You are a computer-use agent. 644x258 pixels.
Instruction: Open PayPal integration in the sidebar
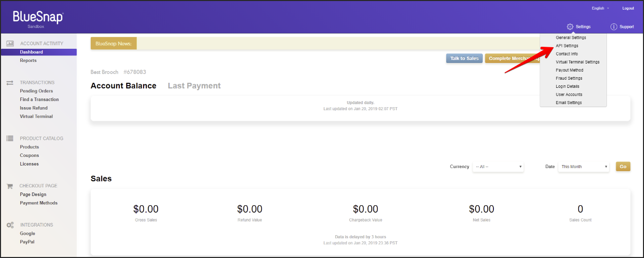27,242
